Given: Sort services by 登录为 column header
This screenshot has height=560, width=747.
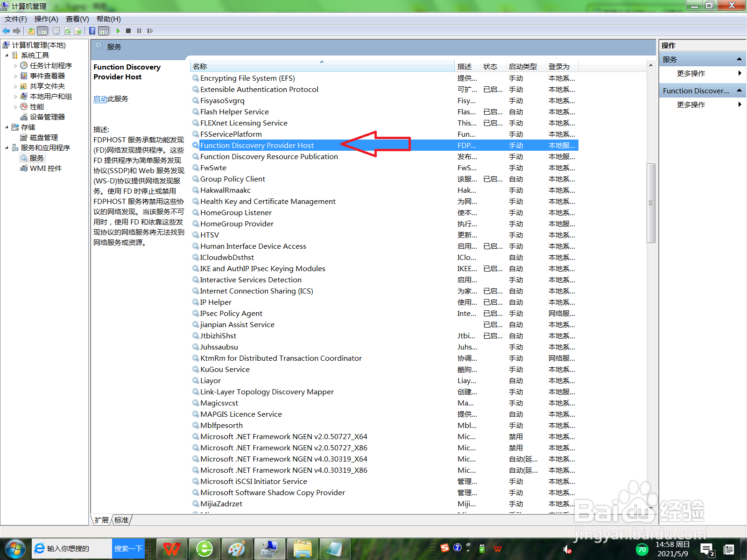Looking at the screenshot, I should pyautogui.click(x=562, y=66).
